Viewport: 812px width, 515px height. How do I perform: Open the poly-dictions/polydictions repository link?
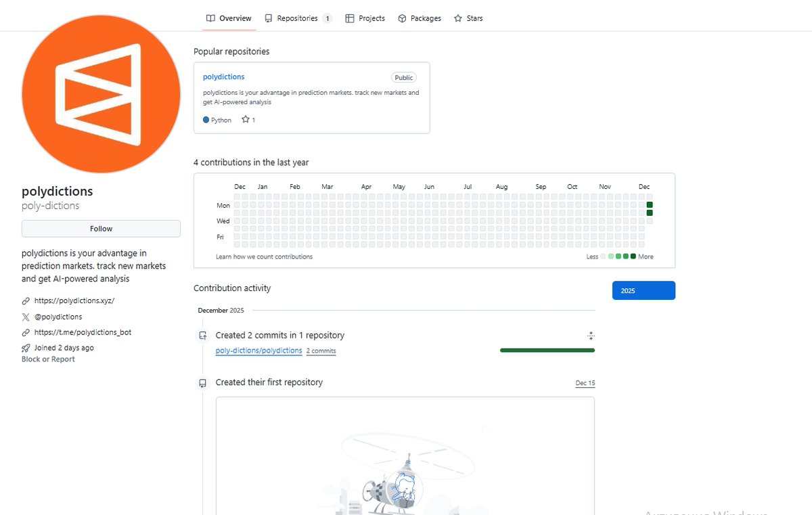click(x=259, y=351)
